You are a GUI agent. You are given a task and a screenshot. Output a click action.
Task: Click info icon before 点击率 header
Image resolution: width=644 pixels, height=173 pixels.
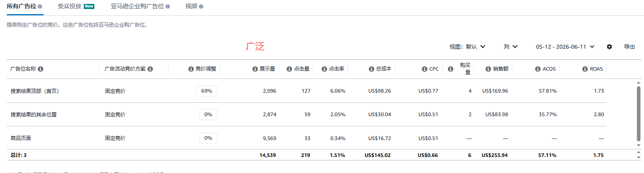tap(324, 69)
